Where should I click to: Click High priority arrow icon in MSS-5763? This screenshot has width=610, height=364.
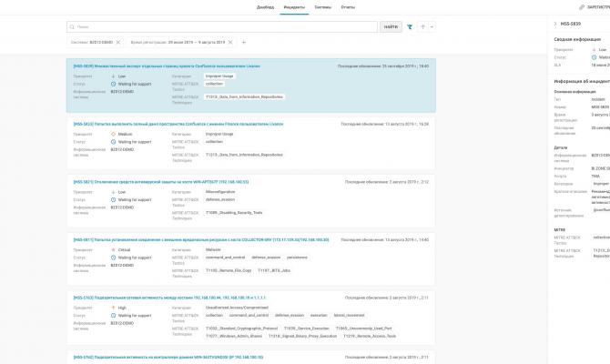click(x=113, y=308)
